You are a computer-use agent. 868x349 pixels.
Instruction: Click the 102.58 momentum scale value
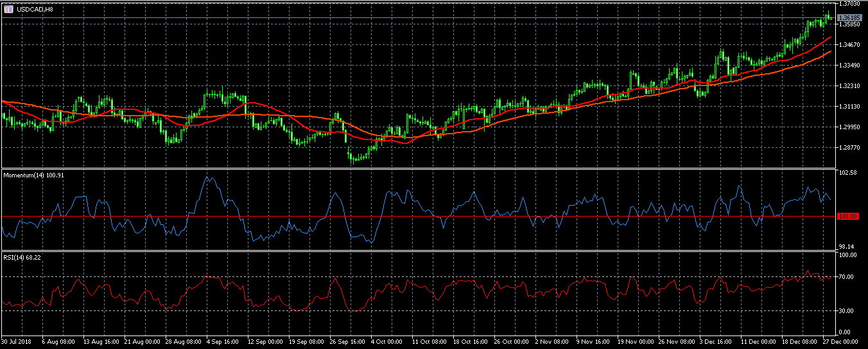(848, 173)
